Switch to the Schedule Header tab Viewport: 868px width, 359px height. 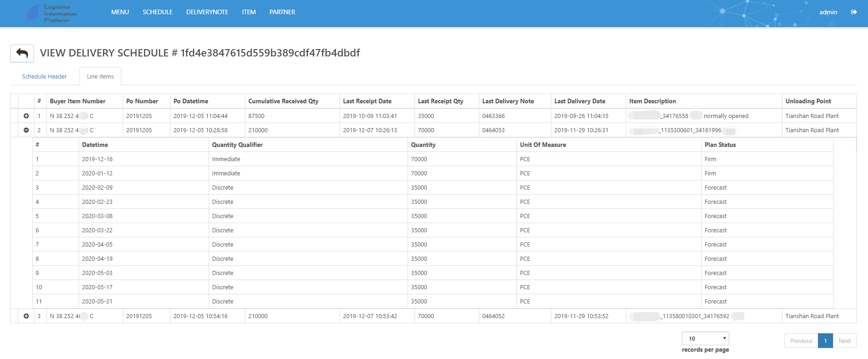click(45, 77)
